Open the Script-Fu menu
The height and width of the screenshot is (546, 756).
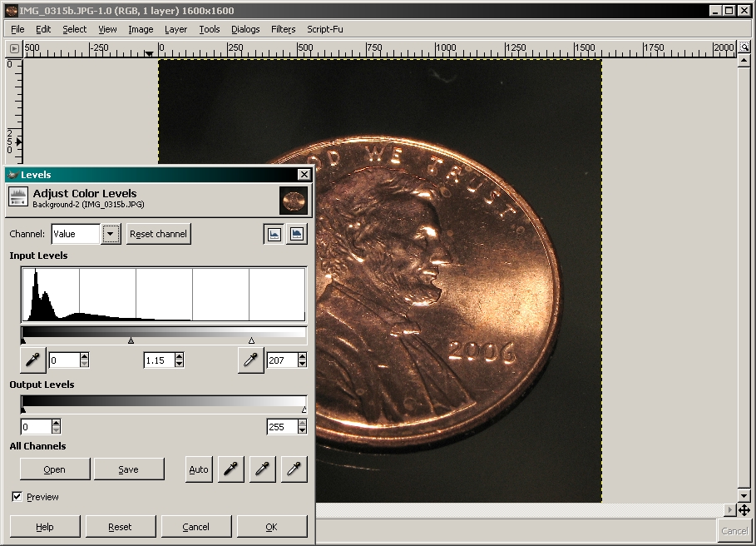click(324, 29)
